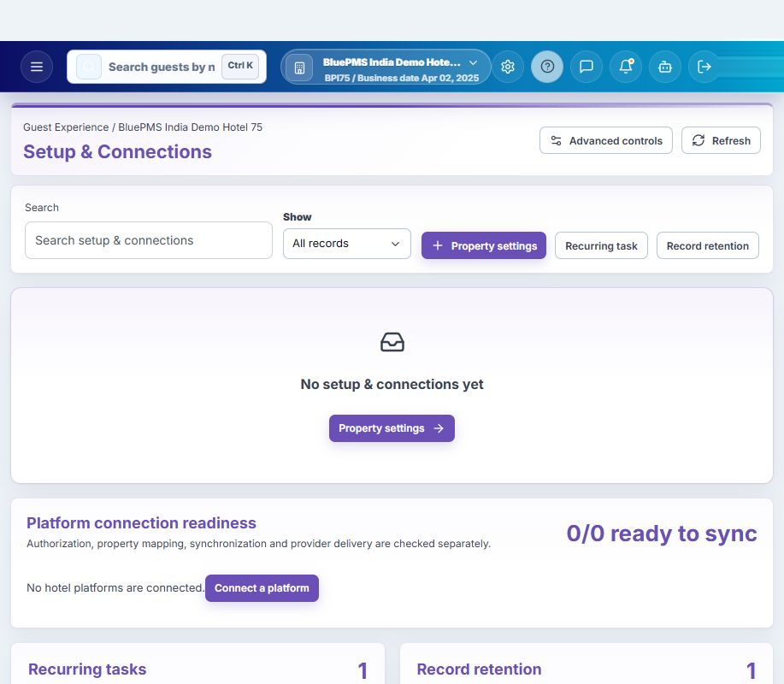This screenshot has width=784, height=684.
Task: Click the plus Property settings button
Action: (x=484, y=245)
